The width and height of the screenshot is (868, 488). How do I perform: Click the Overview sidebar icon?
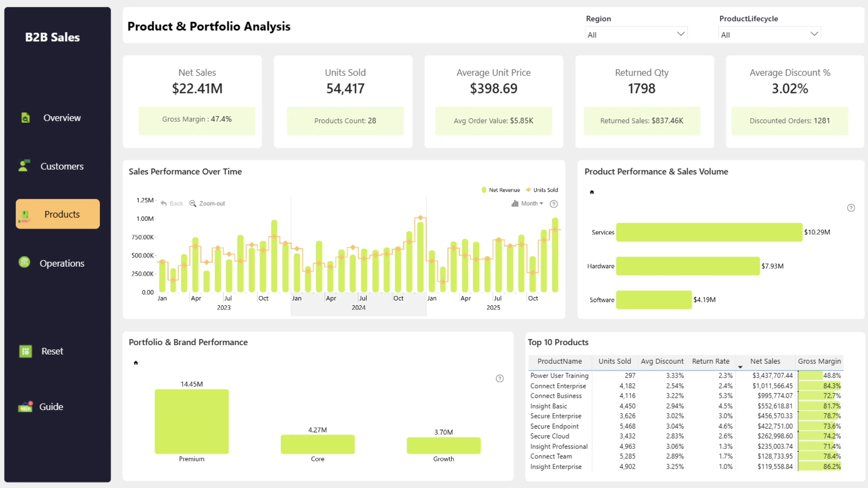click(25, 118)
